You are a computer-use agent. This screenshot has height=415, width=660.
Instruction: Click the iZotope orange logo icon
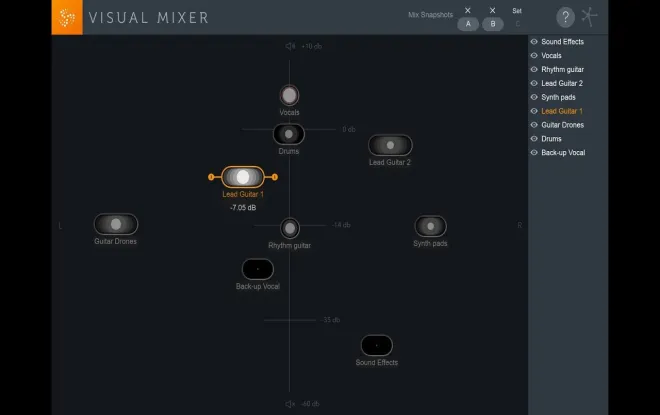(67, 17)
